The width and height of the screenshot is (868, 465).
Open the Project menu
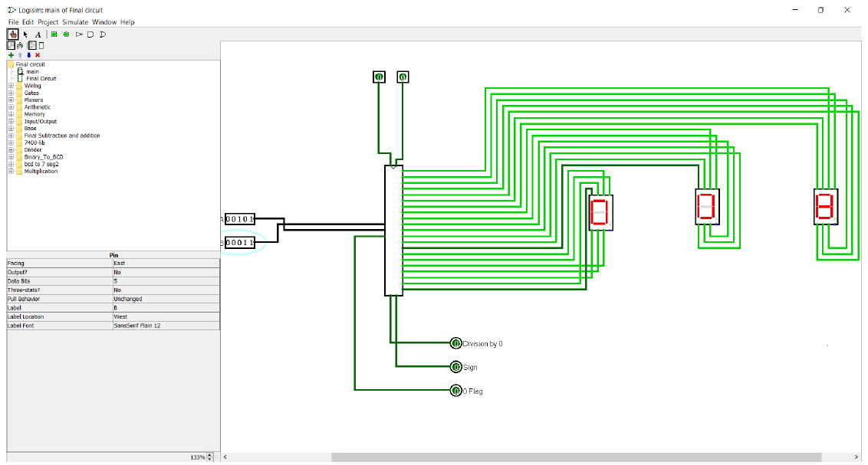[x=48, y=22]
